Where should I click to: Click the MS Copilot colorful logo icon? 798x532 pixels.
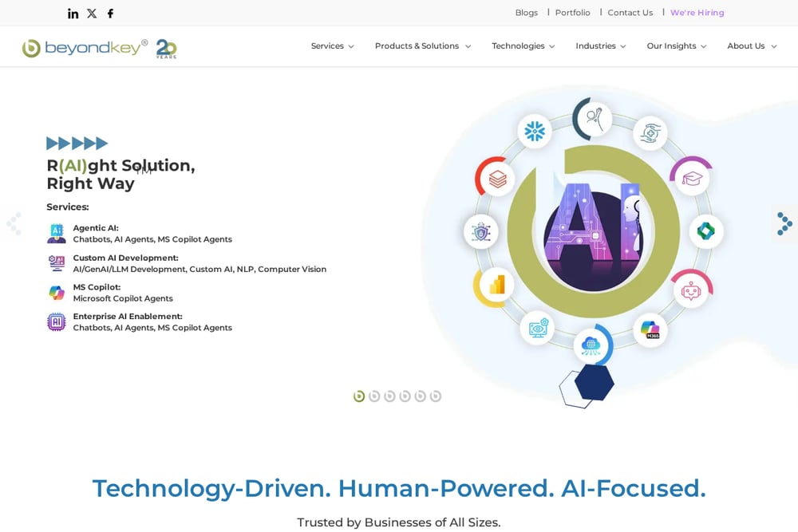click(57, 293)
